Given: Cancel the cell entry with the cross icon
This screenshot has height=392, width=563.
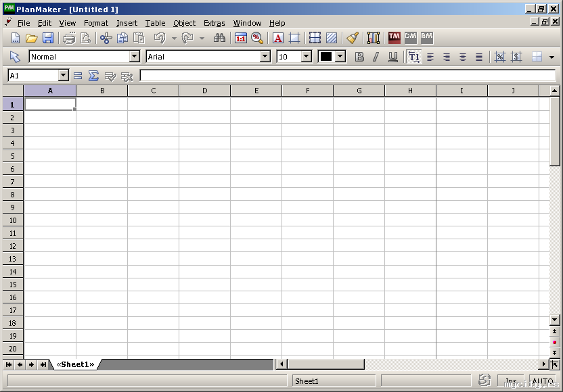Looking at the screenshot, I should [127, 76].
